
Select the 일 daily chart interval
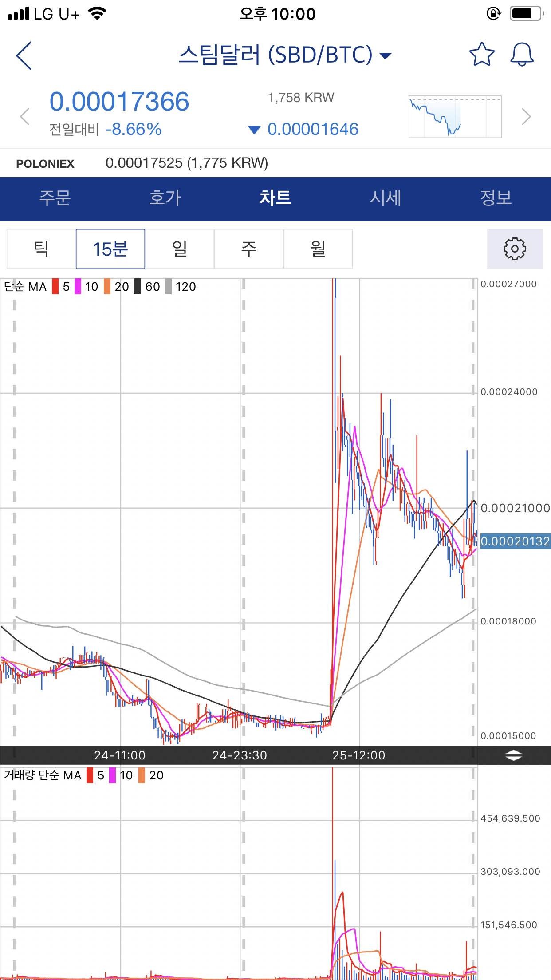(180, 249)
